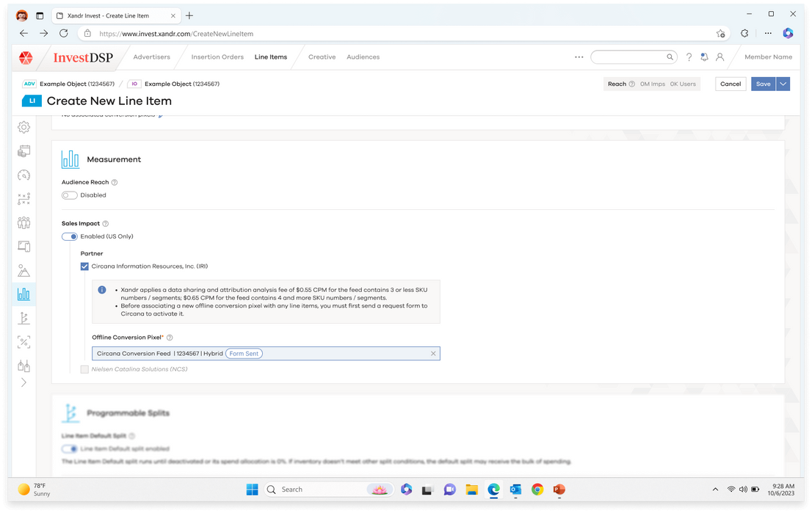Open the pacing gauge sidebar icon

(x=23, y=175)
